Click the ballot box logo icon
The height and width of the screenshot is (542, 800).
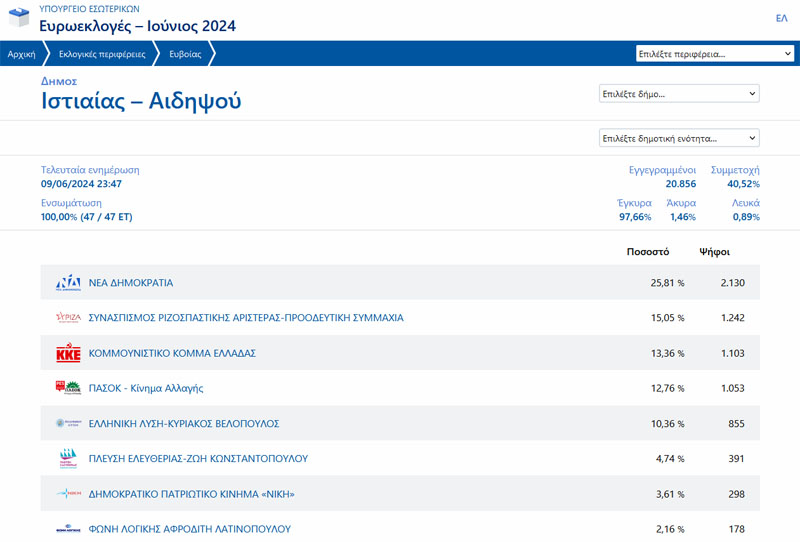[19, 19]
